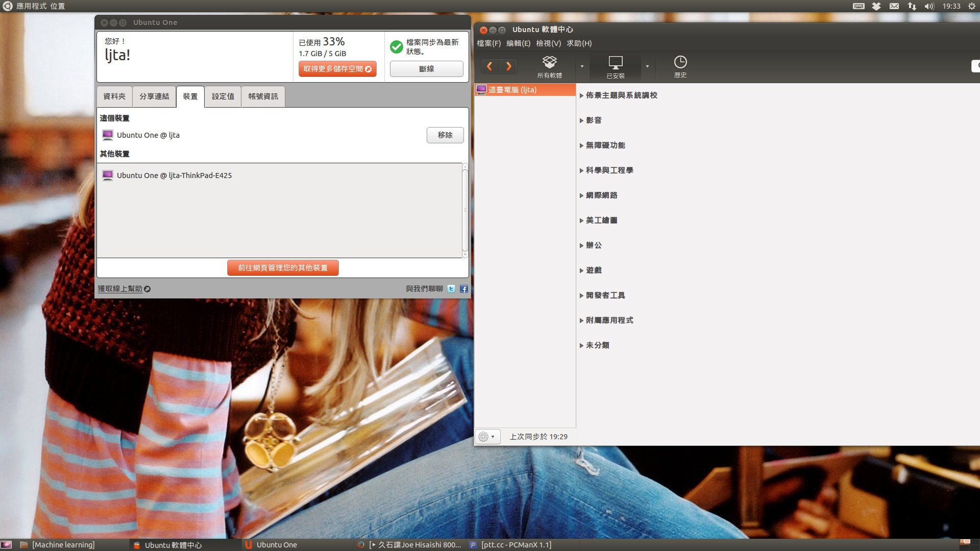Click 上次同步於 19:29 status text
Screen dimensions: 980x551
click(538, 437)
